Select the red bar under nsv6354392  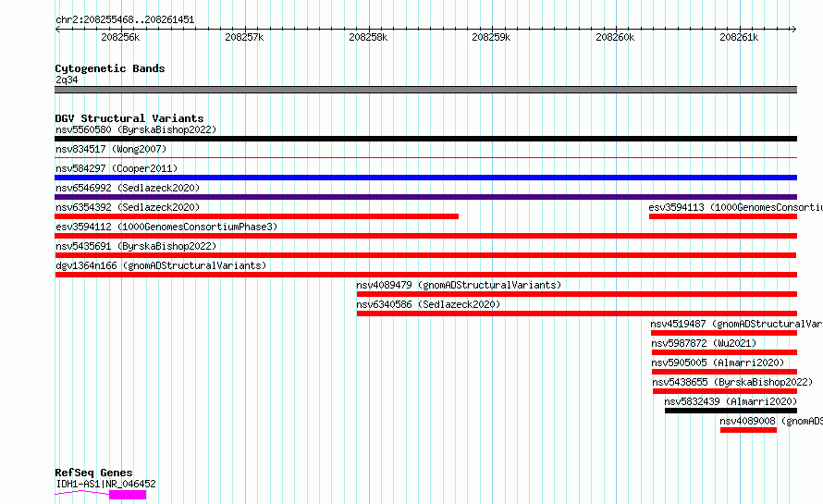click(257, 216)
